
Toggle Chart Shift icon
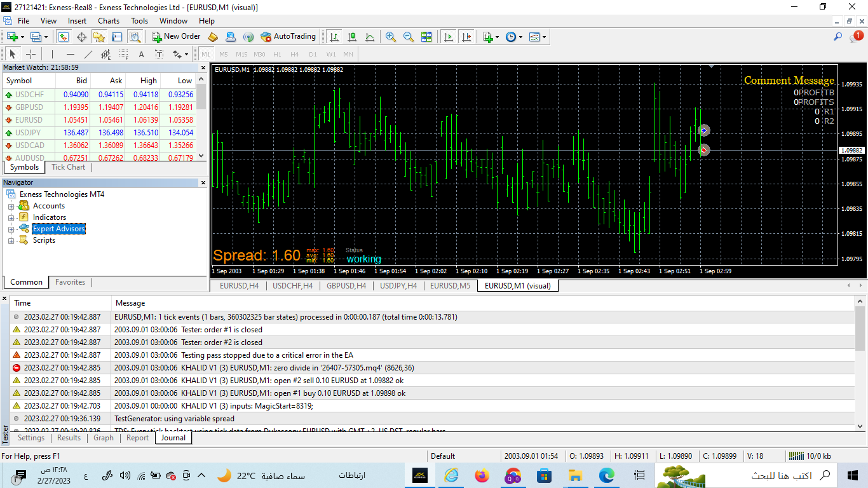click(x=467, y=37)
